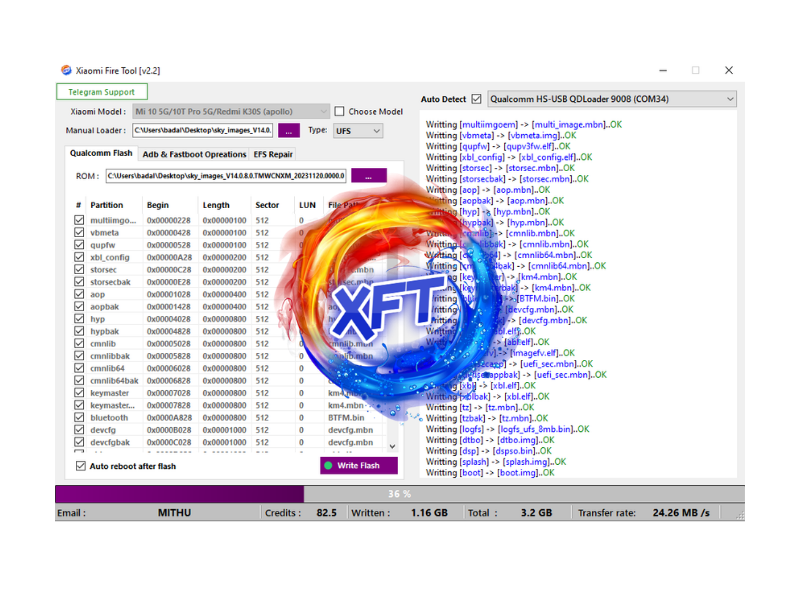Open the EFS Repair tab
This screenshot has height=600, width=800.
(273, 154)
